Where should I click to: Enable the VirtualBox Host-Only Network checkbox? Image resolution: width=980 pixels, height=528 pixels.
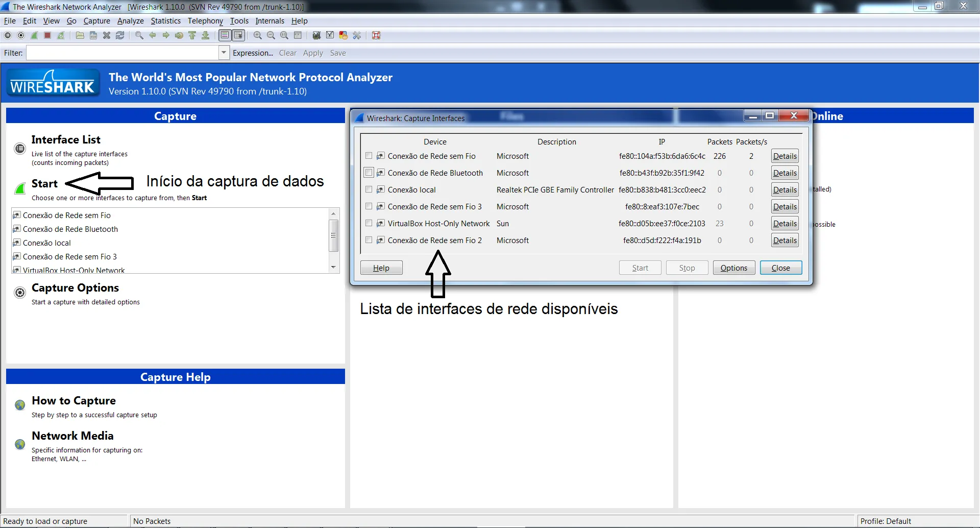(369, 223)
